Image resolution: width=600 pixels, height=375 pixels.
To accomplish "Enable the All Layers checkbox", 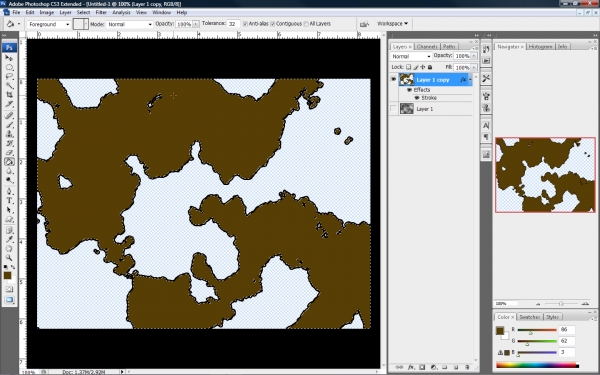I will tap(306, 24).
